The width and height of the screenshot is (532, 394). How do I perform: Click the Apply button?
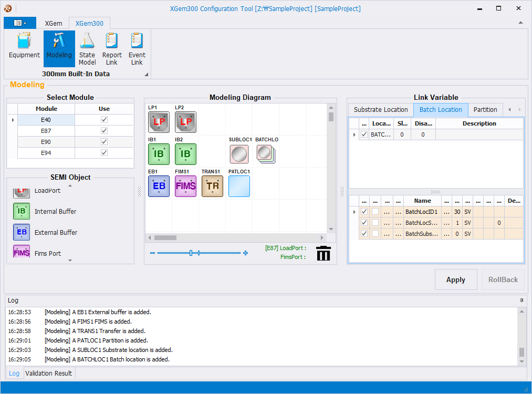click(456, 279)
